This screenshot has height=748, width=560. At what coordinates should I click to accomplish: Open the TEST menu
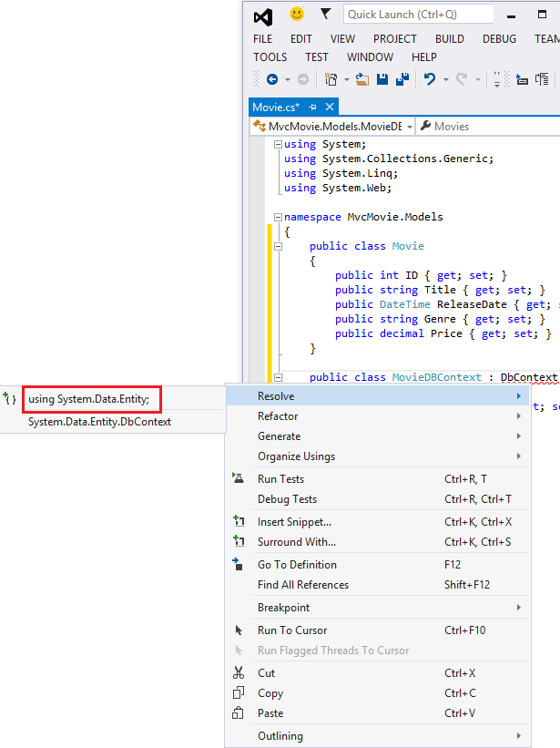317,57
